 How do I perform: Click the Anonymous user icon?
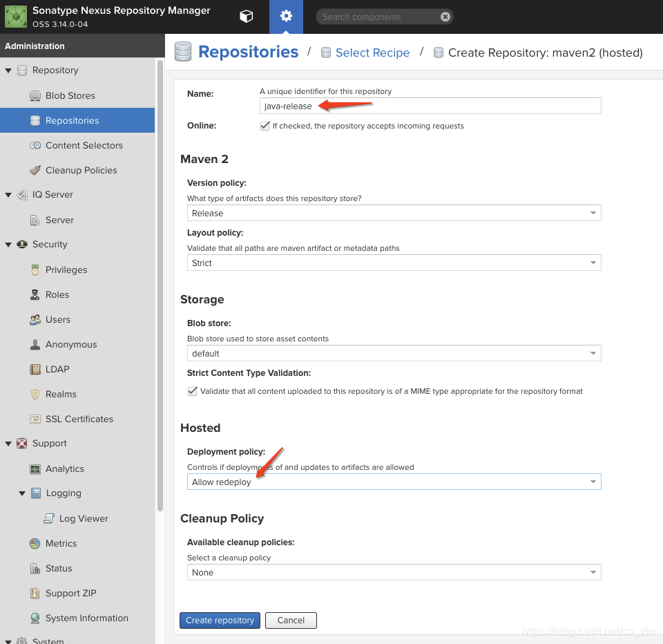(35, 344)
